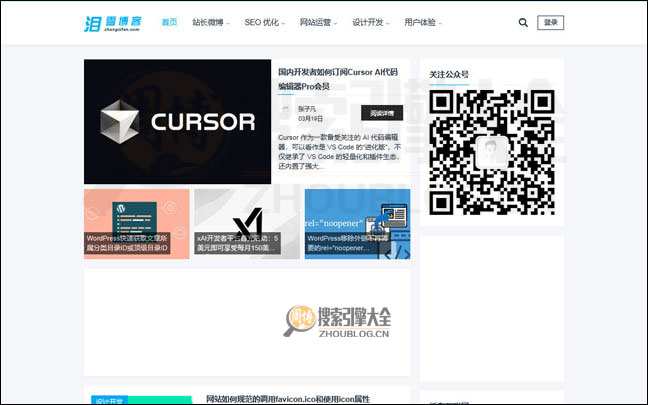Image resolution: width=648 pixels, height=405 pixels.
Task: Expand the 网站运营 dropdown menu
Action: click(x=318, y=22)
